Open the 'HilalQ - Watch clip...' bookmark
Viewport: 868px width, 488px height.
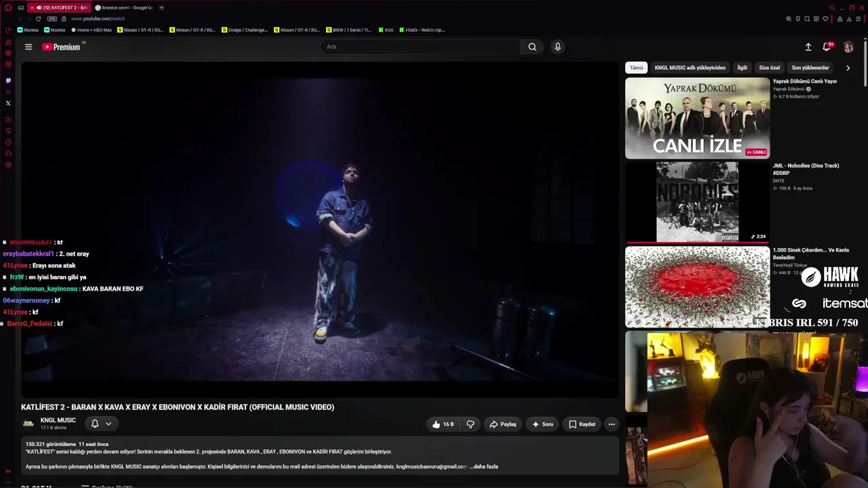[422, 30]
